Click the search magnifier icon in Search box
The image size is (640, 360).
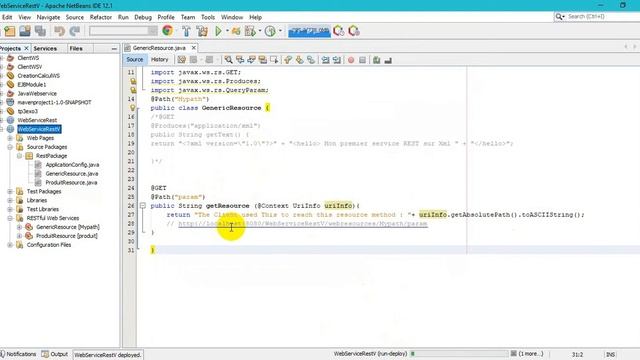coord(559,16)
